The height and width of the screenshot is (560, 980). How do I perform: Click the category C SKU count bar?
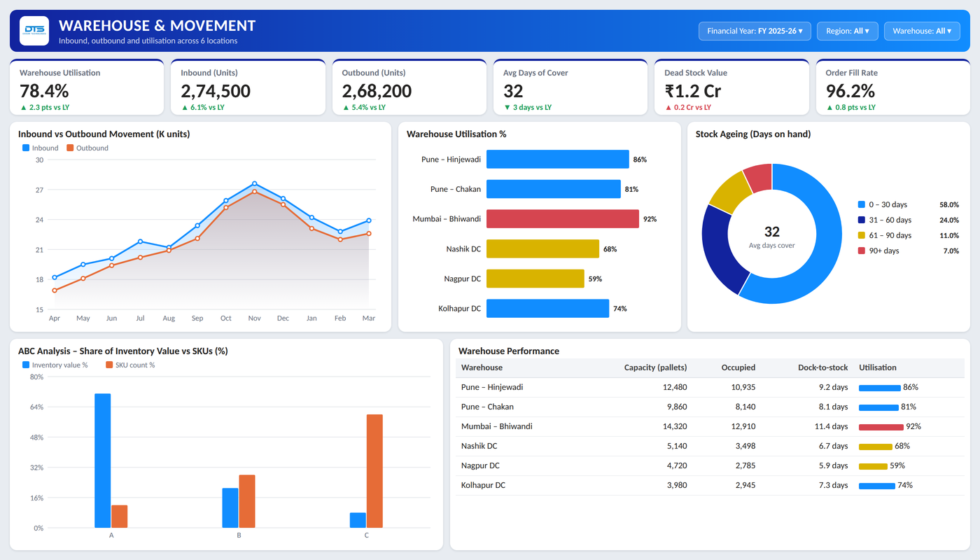click(374, 471)
